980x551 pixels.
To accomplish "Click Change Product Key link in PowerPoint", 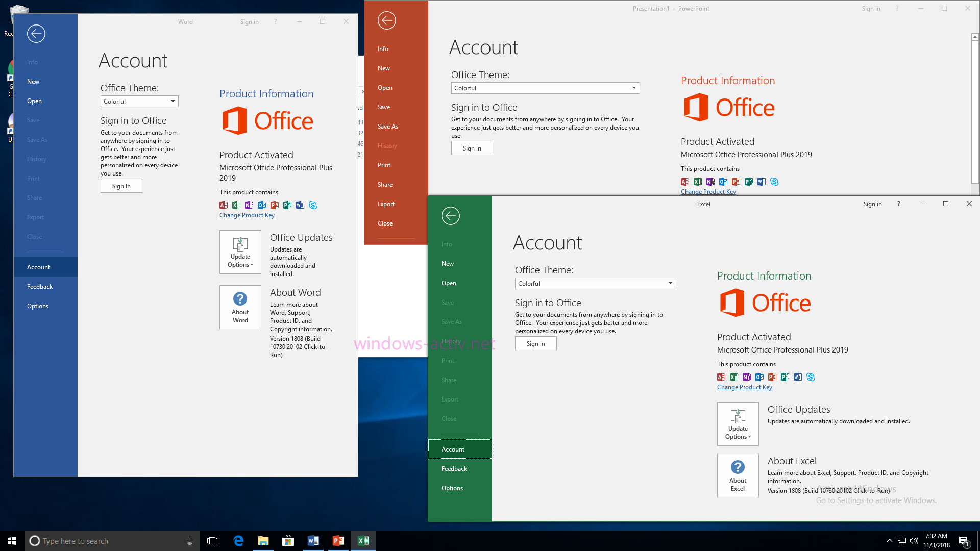I will click(x=708, y=191).
